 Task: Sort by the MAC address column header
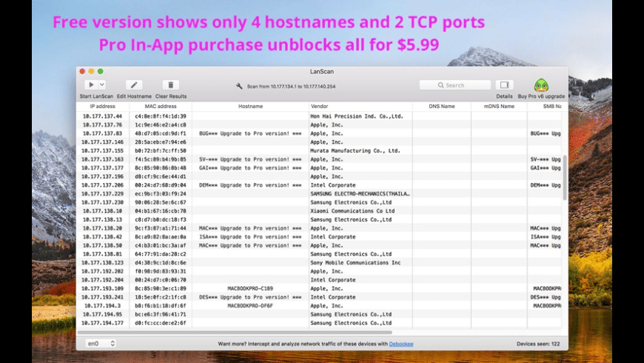click(x=161, y=106)
